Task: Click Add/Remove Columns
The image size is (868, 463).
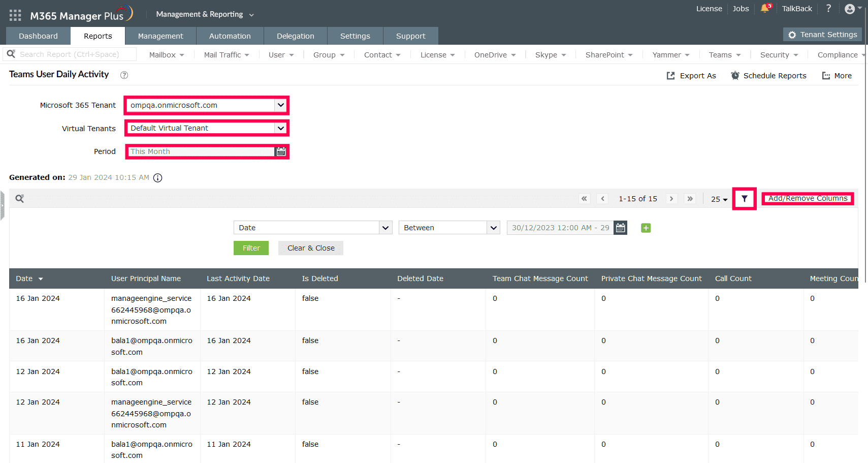Action: pyautogui.click(x=808, y=198)
